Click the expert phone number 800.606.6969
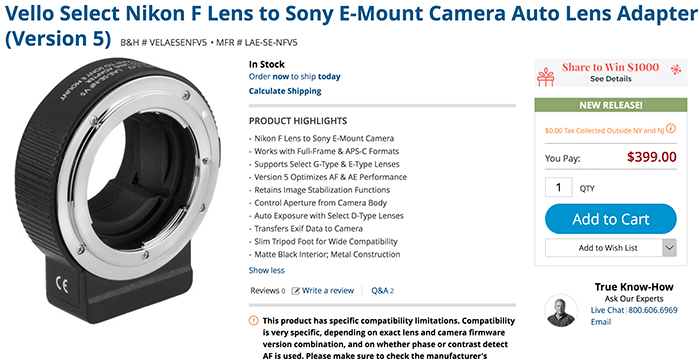This screenshot has width=700, height=360. 653,310
